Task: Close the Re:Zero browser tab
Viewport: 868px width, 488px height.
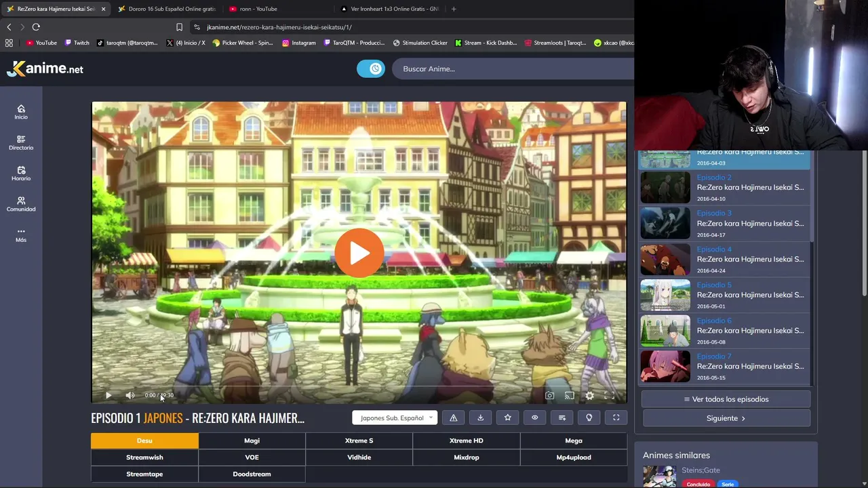Action: (103, 9)
